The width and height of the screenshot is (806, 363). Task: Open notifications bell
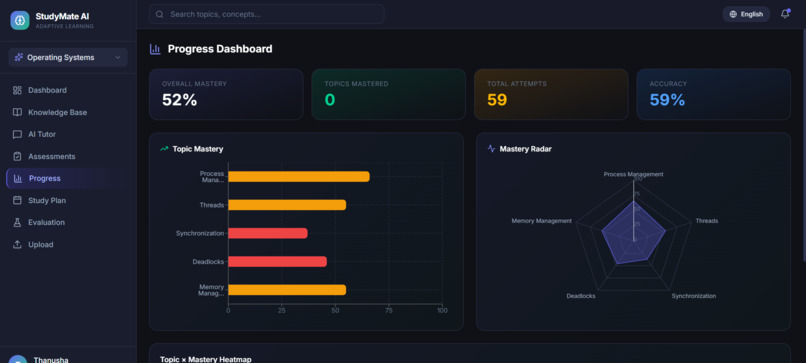785,14
